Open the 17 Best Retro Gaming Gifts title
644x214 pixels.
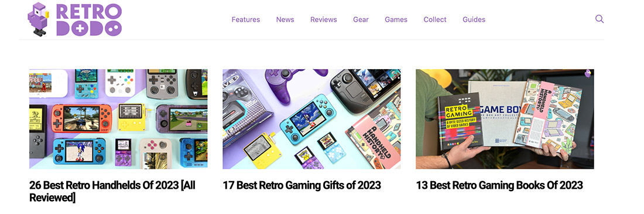(302, 185)
